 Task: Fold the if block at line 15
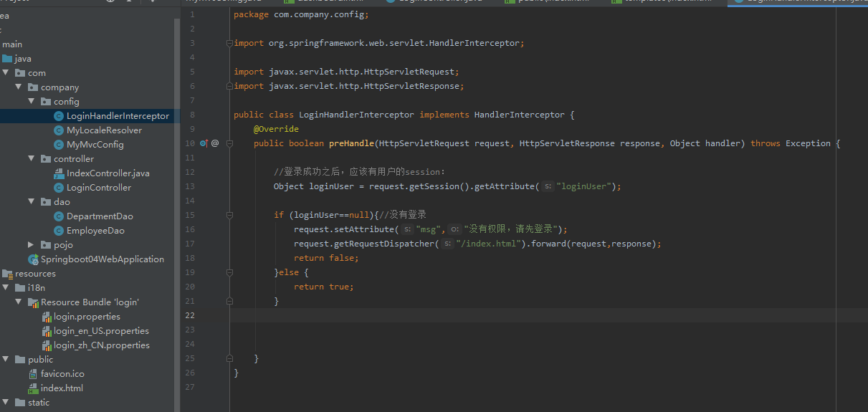click(x=229, y=215)
